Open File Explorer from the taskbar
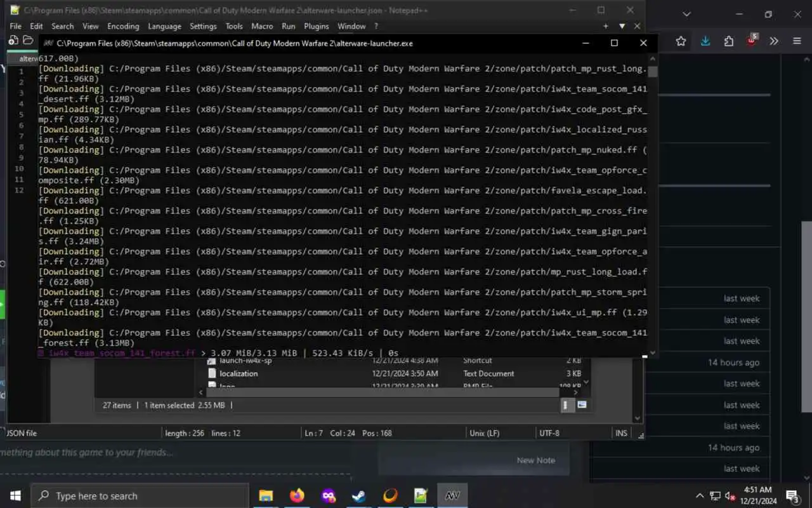The image size is (812, 508). click(x=266, y=496)
